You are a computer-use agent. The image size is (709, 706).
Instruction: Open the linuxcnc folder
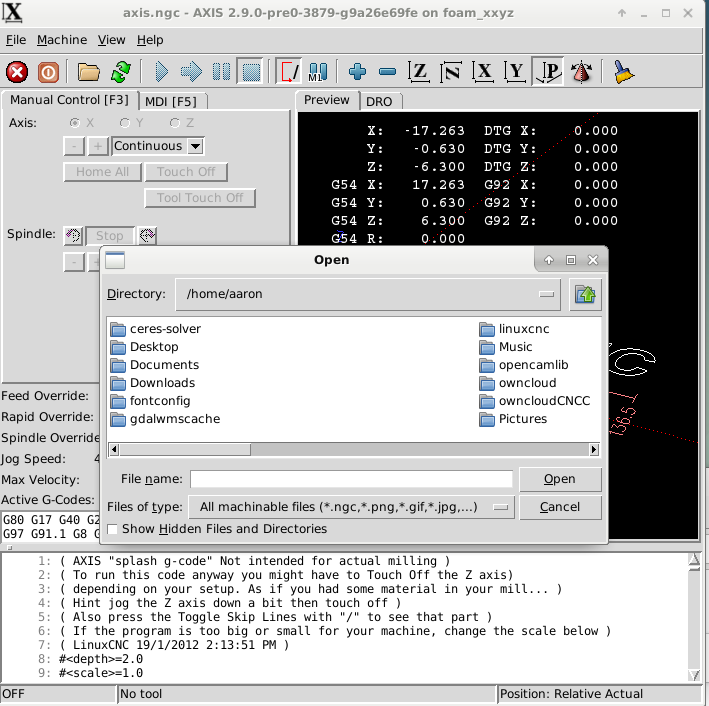(524, 329)
